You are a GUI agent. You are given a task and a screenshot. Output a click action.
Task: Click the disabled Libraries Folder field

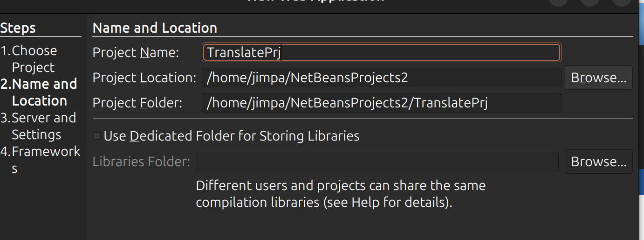pyautogui.click(x=377, y=162)
